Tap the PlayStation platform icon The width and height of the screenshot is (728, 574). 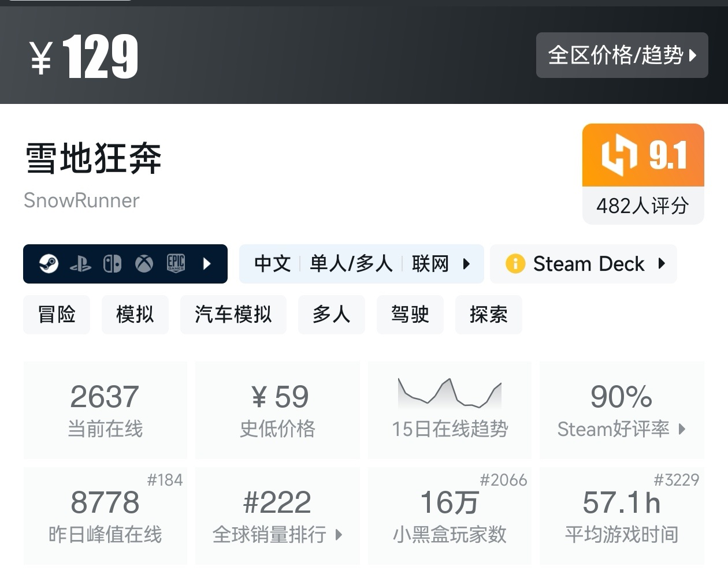click(80, 264)
